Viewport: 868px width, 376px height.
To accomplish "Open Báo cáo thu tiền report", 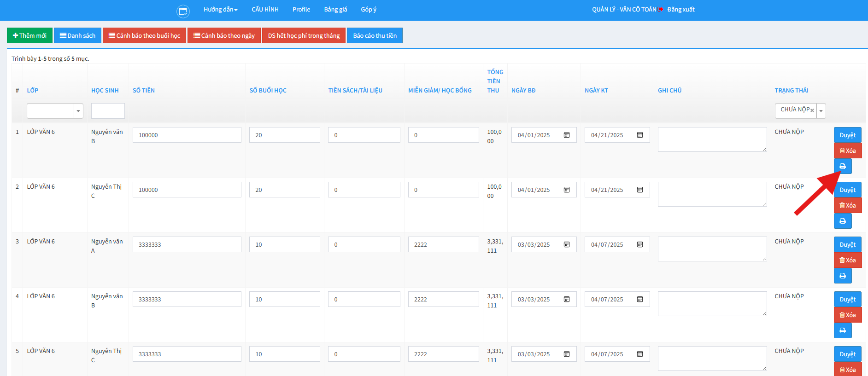I will 375,35.
